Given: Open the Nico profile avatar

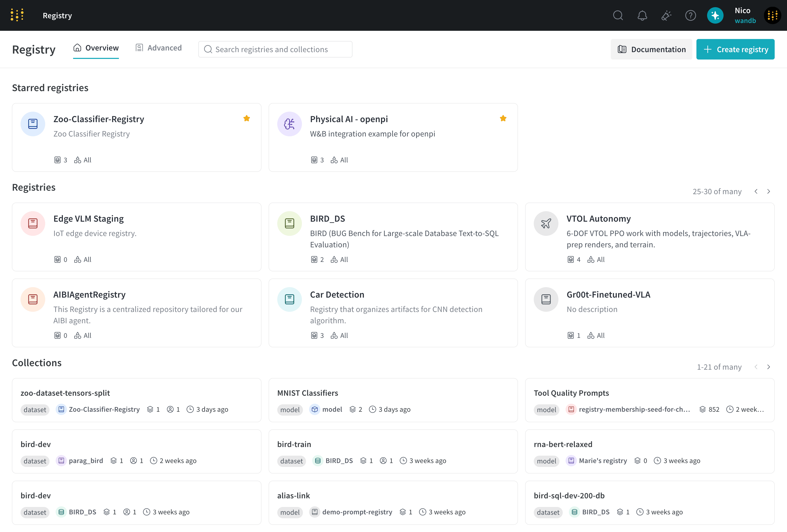Looking at the screenshot, I should [772, 15].
